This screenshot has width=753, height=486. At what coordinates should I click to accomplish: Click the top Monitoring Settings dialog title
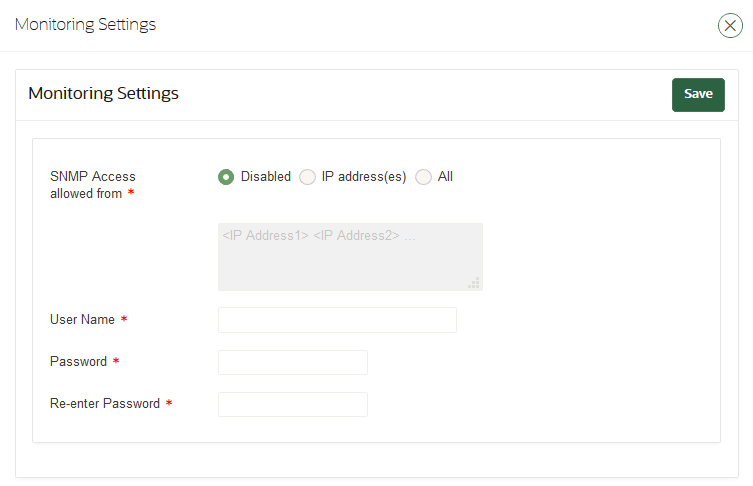(85, 25)
